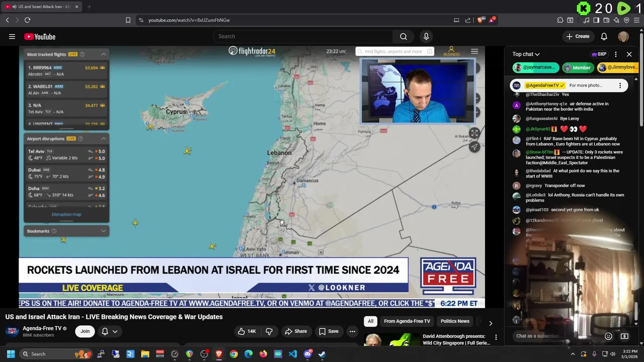644x362 pixels.
Task: Open the Brave Wallet icon
Action: tap(607, 20)
